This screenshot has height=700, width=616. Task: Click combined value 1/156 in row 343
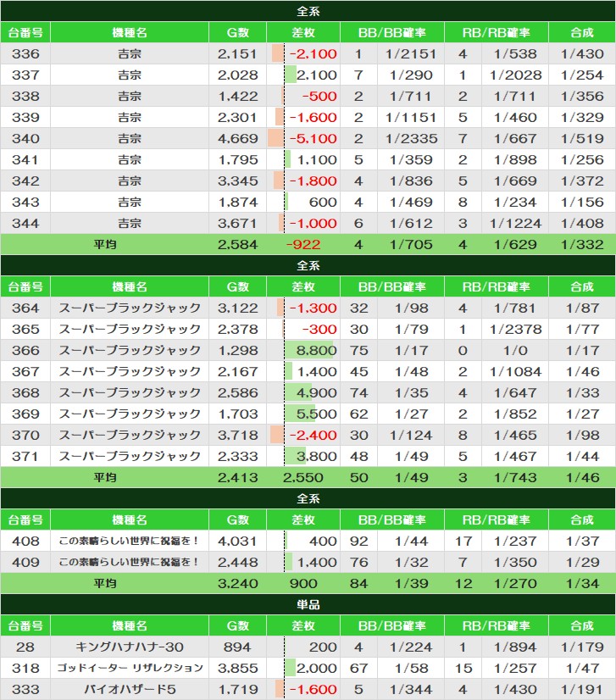582,203
